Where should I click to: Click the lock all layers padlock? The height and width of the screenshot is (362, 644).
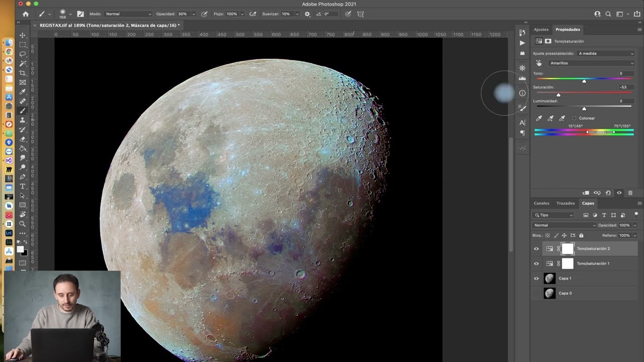581,235
